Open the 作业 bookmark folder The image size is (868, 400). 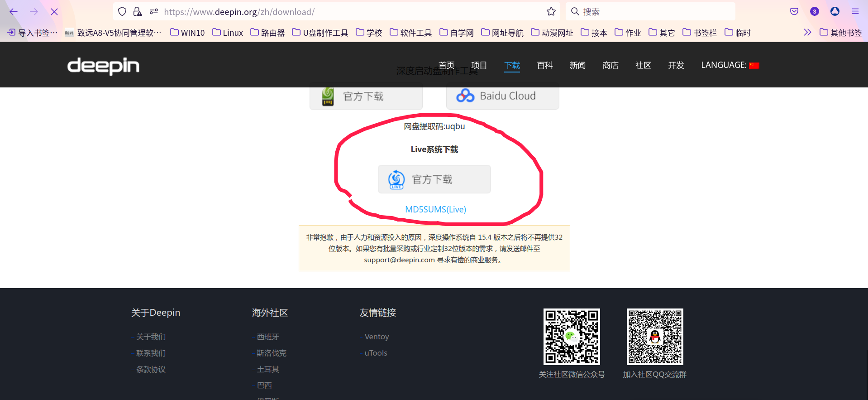tap(628, 33)
